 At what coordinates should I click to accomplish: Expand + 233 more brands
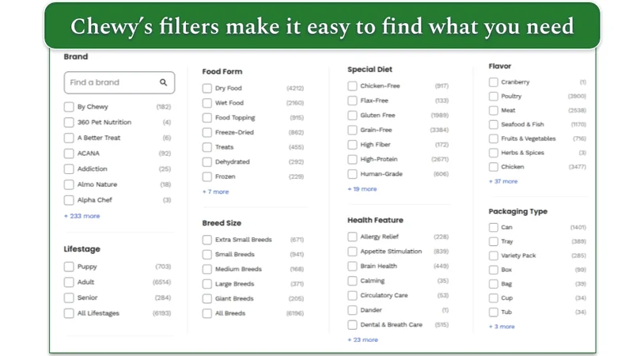click(81, 216)
